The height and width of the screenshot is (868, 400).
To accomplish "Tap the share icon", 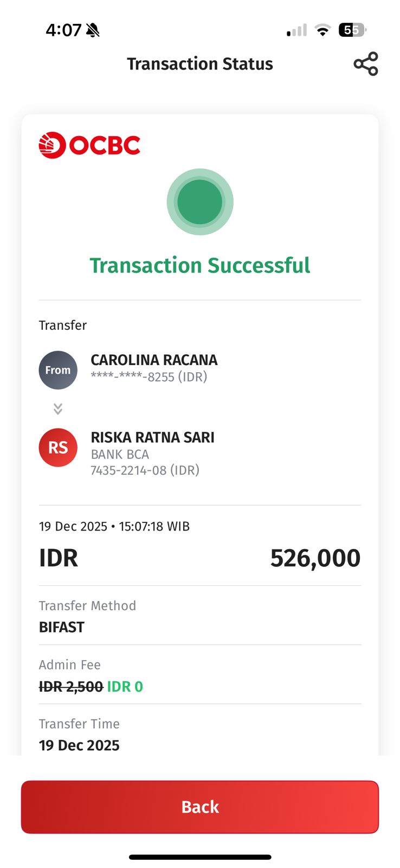I will coord(366,64).
